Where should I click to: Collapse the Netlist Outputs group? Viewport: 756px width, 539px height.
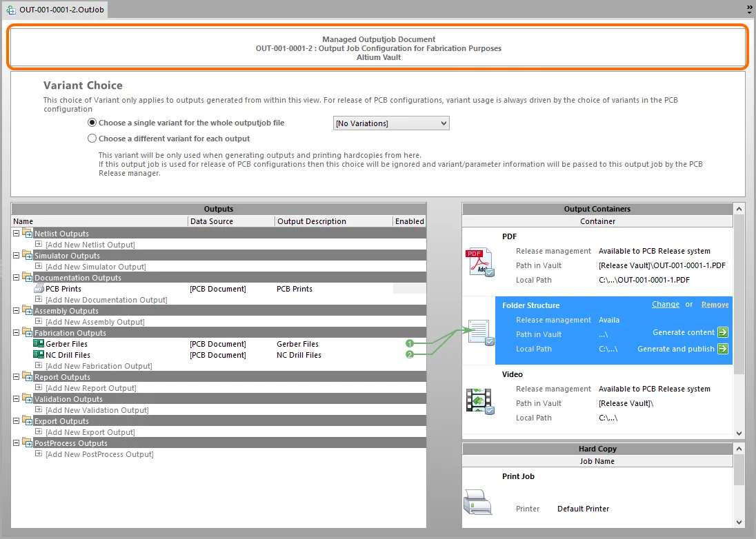(16, 233)
